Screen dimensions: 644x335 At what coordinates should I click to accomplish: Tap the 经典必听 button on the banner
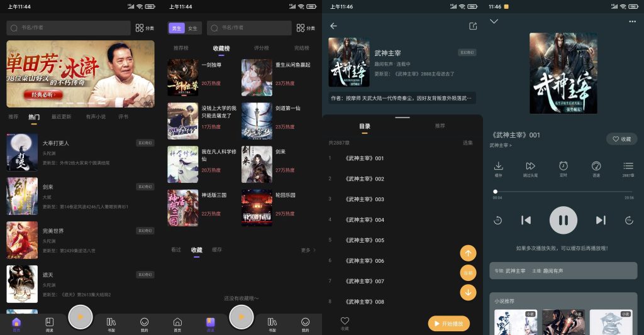coord(43,95)
